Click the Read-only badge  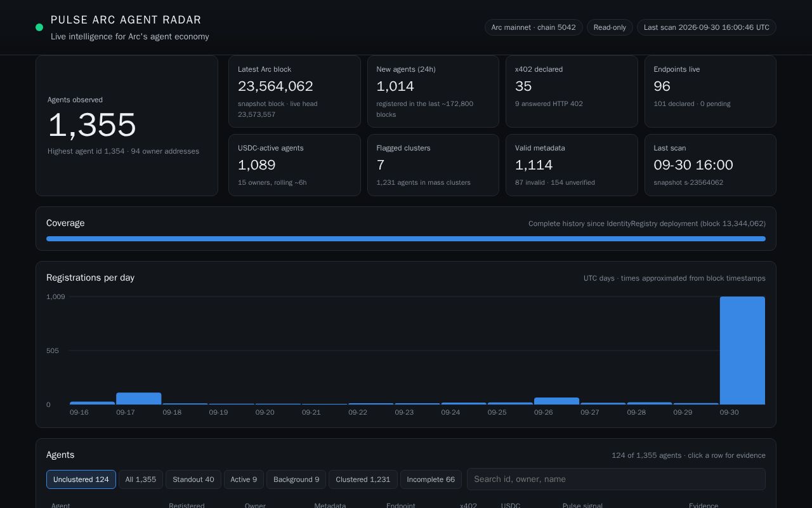click(x=610, y=27)
